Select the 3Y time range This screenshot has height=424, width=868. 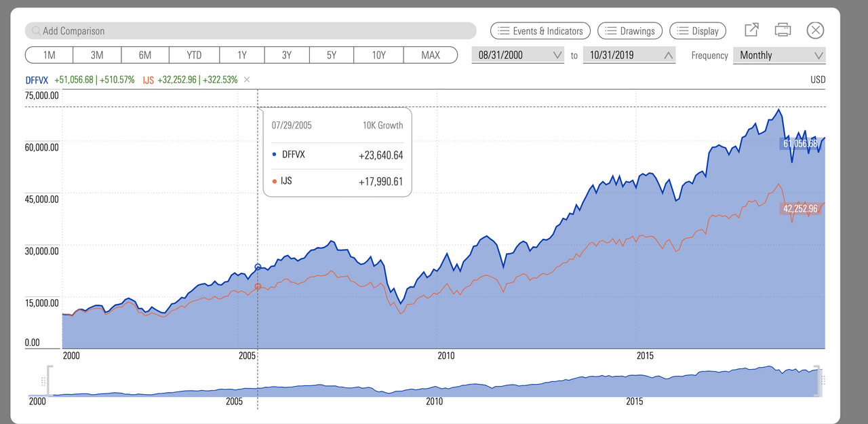coord(287,55)
